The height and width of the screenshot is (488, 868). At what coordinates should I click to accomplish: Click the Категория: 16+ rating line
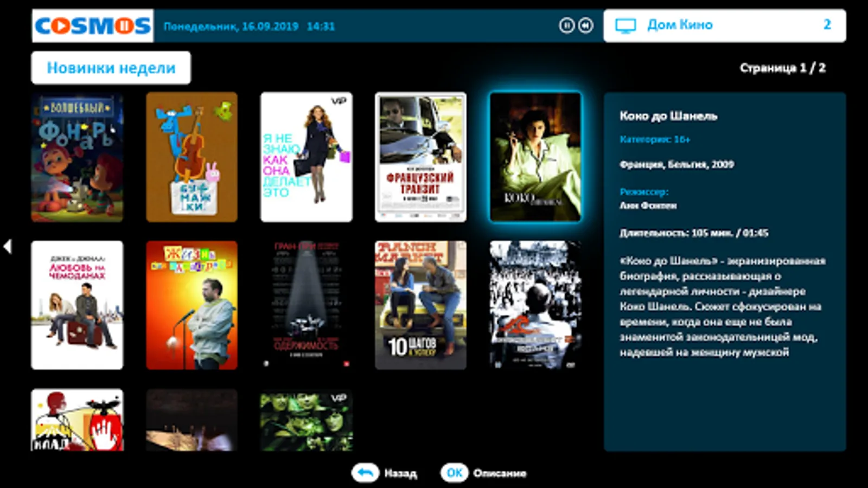click(655, 139)
